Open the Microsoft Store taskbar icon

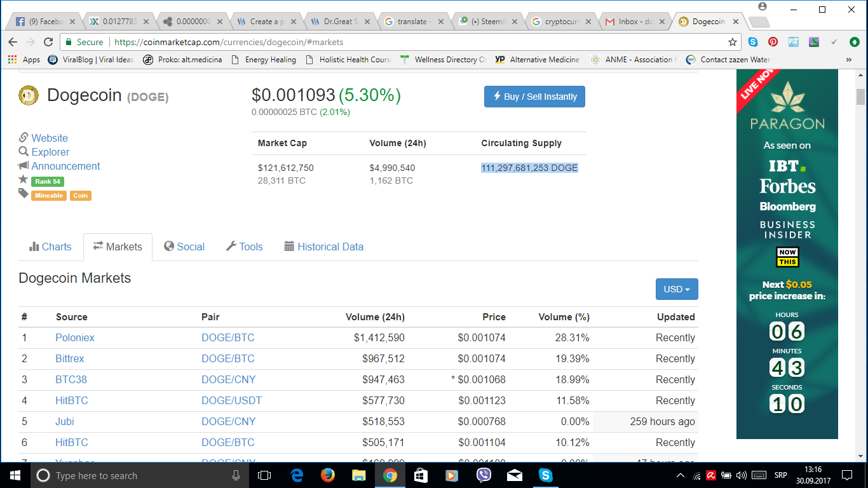(421, 475)
